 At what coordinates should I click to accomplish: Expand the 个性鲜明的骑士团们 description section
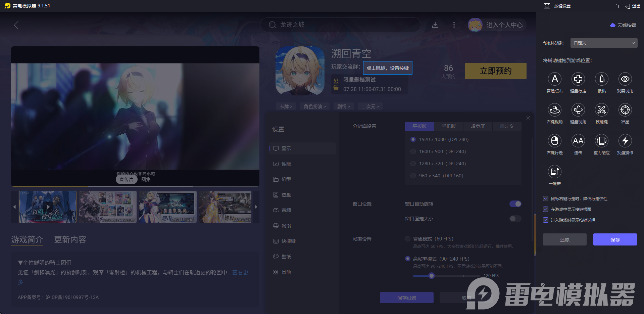20,263
